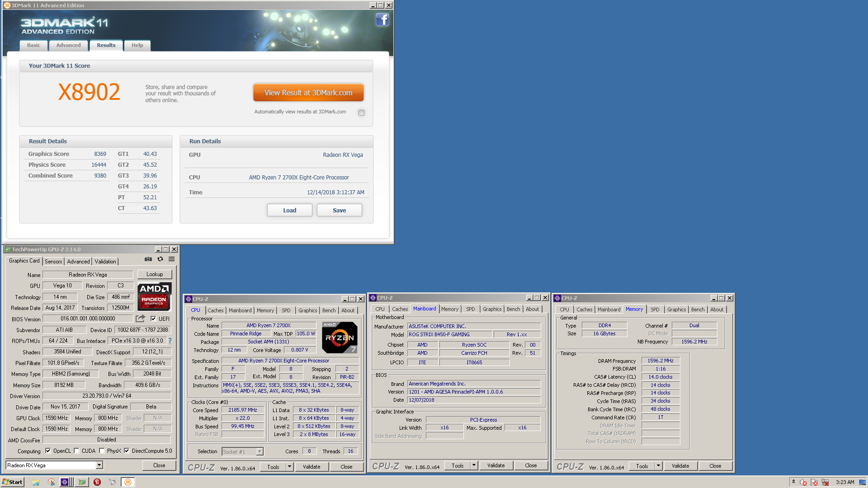Click the Lookup button in GPU-Z
The width and height of the screenshot is (868, 488).
point(154,274)
